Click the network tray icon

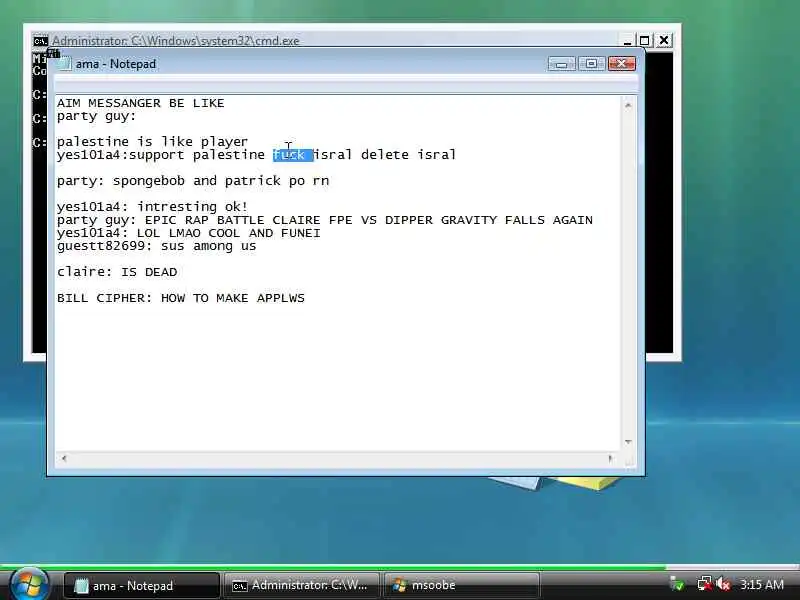[x=705, y=584]
